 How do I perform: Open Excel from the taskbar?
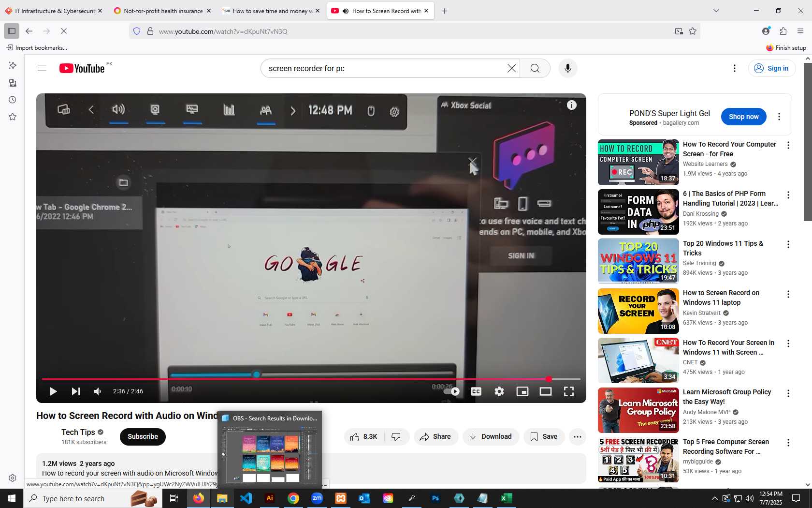(x=507, y=498)
